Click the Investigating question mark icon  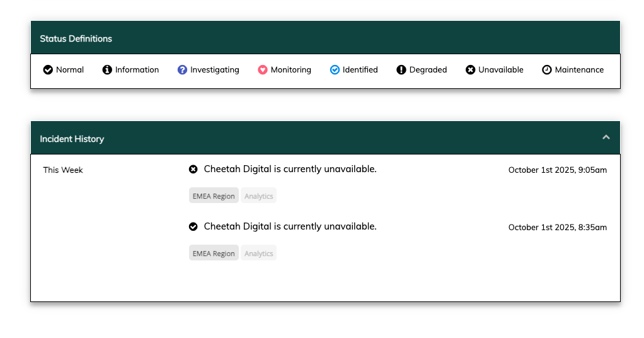[x=182, y=70]
